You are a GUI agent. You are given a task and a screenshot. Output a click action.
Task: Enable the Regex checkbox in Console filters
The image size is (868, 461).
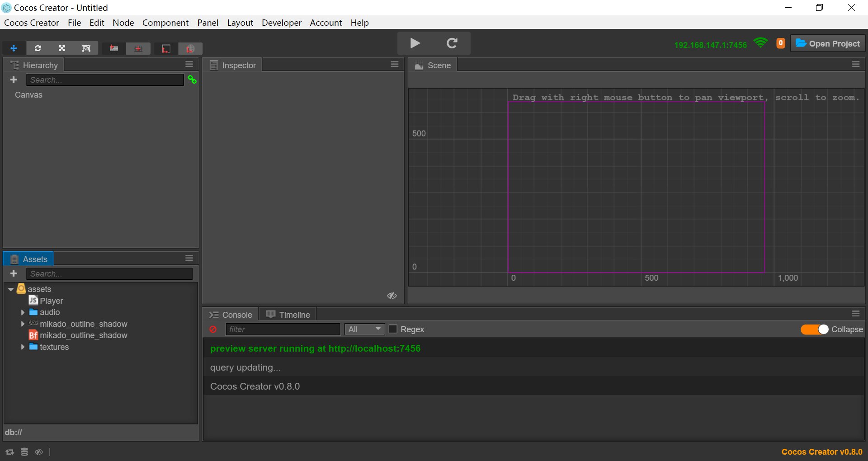(x=392, y=329)
